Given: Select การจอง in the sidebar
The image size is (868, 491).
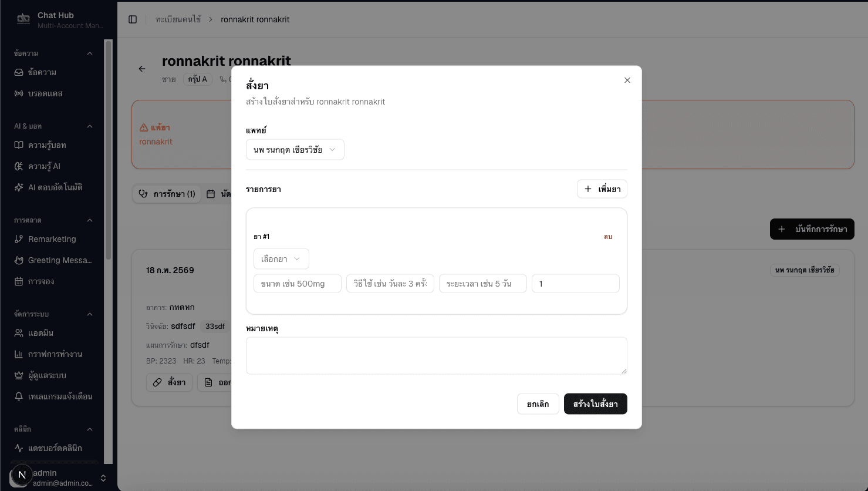Looking at the screenshot, I should click(x=41, y=281).
